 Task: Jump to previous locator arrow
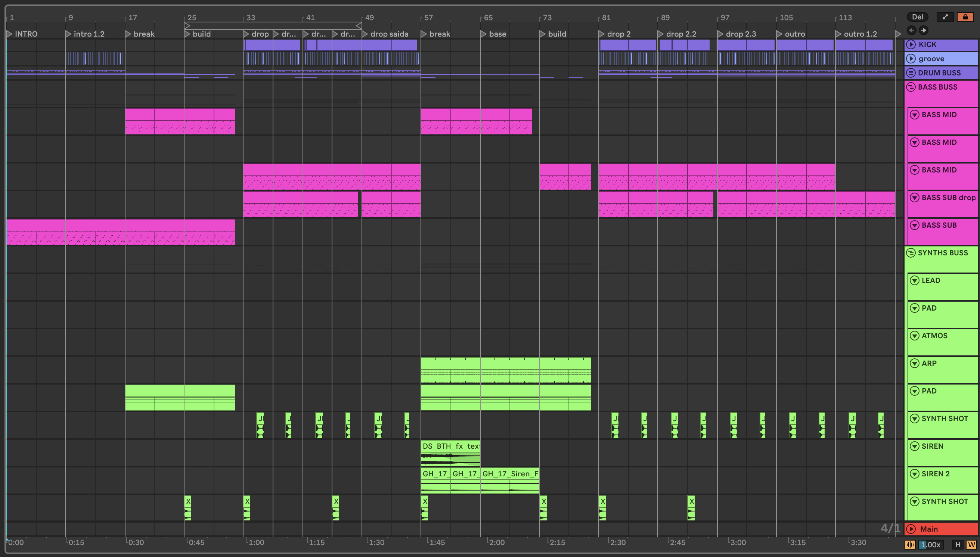coord(912,30)
